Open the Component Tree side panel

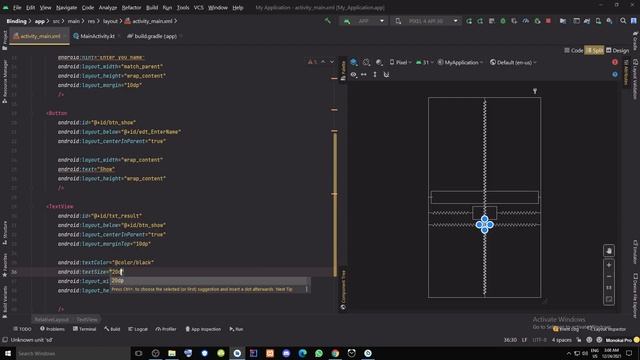coord(343,289)
